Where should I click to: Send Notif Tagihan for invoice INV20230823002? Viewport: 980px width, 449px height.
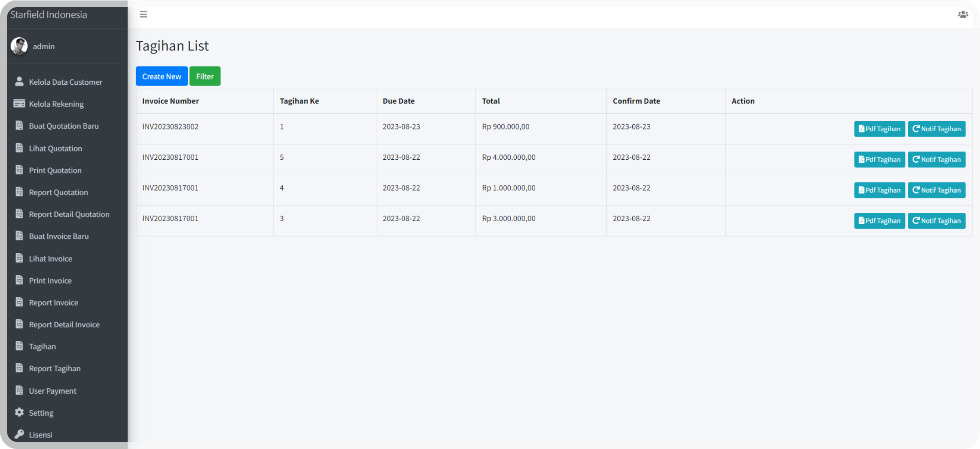(936, 129)
